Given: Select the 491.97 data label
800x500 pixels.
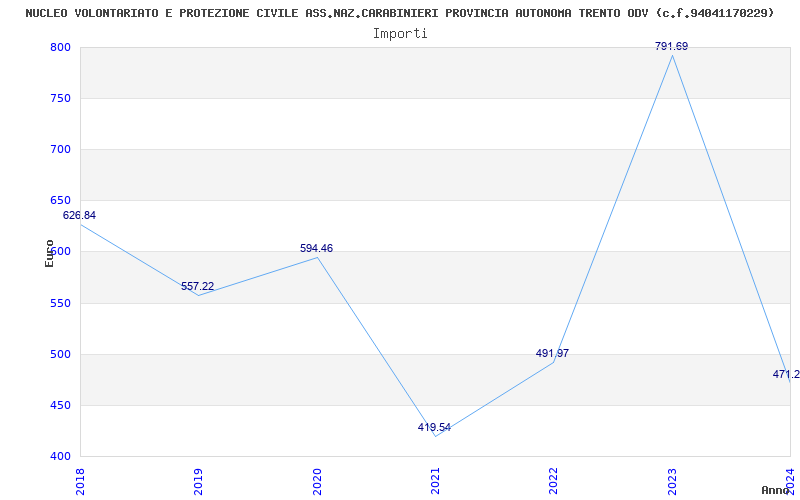Looking at the screenshot, I should [x=553, y=353].
